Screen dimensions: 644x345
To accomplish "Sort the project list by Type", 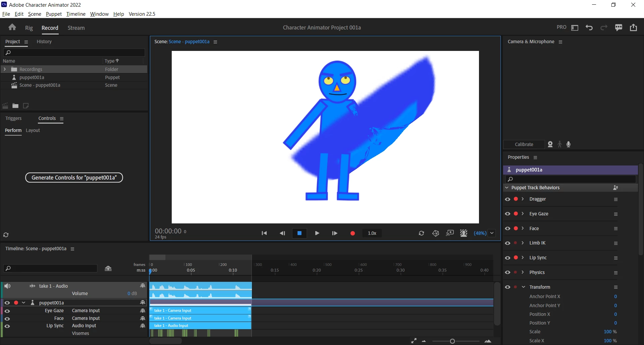I will (x=112, y=61).
